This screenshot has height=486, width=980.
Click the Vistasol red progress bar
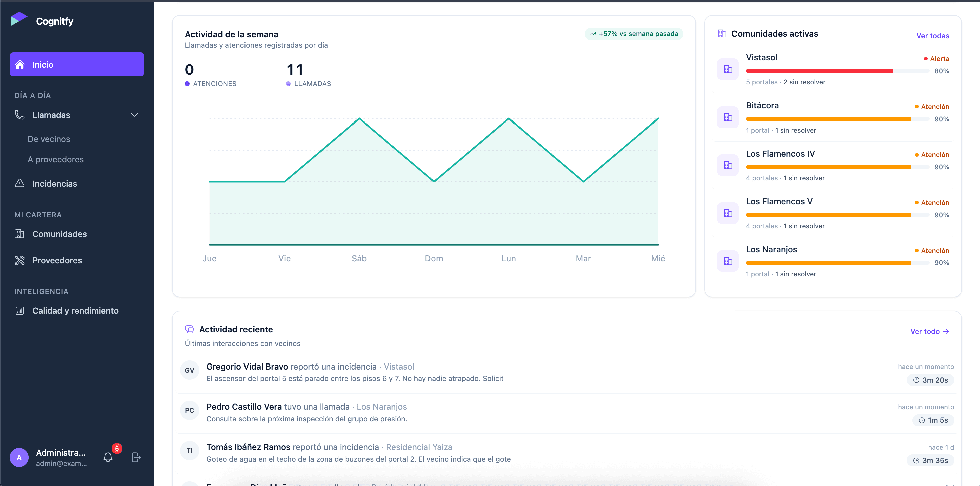pos(837,71)
